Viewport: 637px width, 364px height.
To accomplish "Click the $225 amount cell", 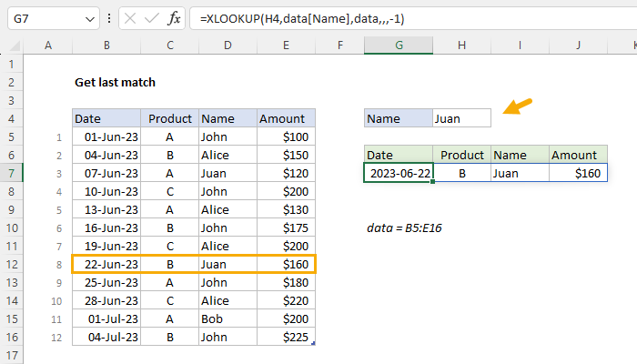I will tap(286, 337).
